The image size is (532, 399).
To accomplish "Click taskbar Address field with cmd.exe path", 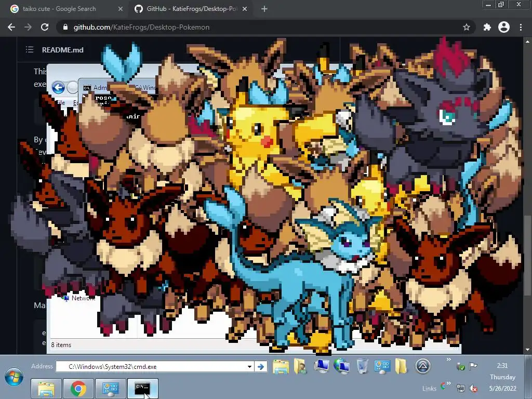I will pyautogui.click(x=155, y=367).
